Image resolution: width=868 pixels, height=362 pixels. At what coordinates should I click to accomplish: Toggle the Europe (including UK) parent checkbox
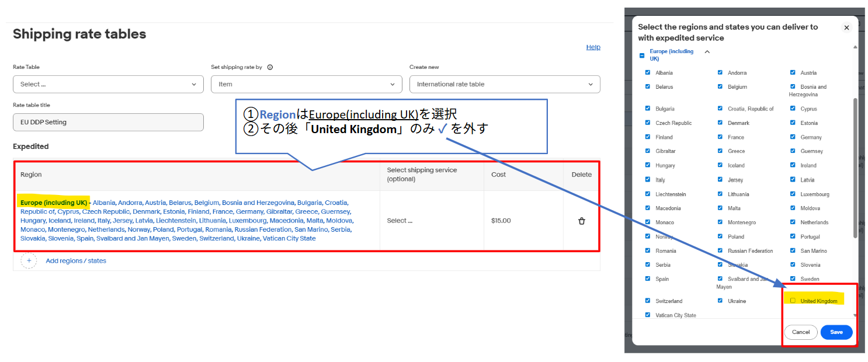(x=642, y=55)
